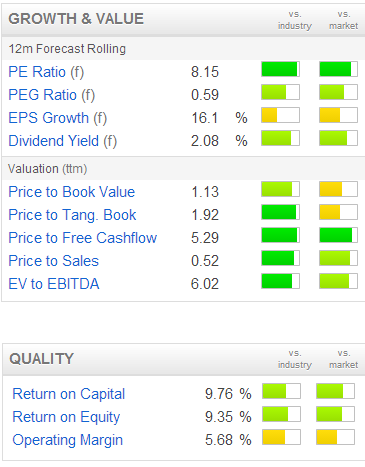Open the PE Ratio (f) link

(x=46, y=72)
